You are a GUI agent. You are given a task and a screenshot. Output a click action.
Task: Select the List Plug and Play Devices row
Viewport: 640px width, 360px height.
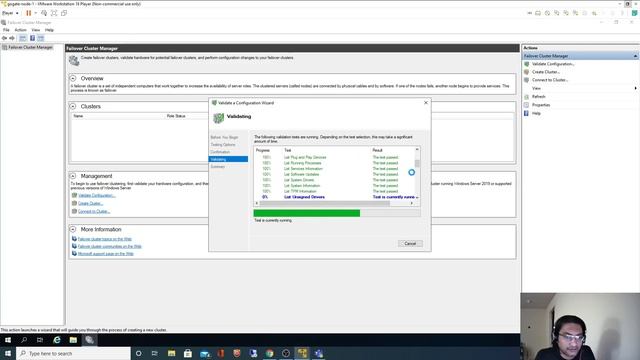pyautogui.click(x=335, y=158)
